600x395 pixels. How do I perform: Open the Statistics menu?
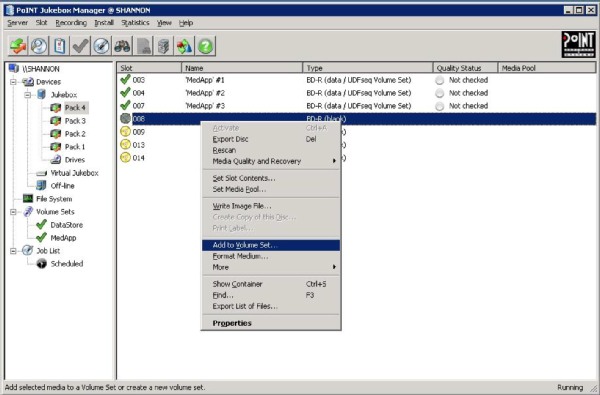135,23
